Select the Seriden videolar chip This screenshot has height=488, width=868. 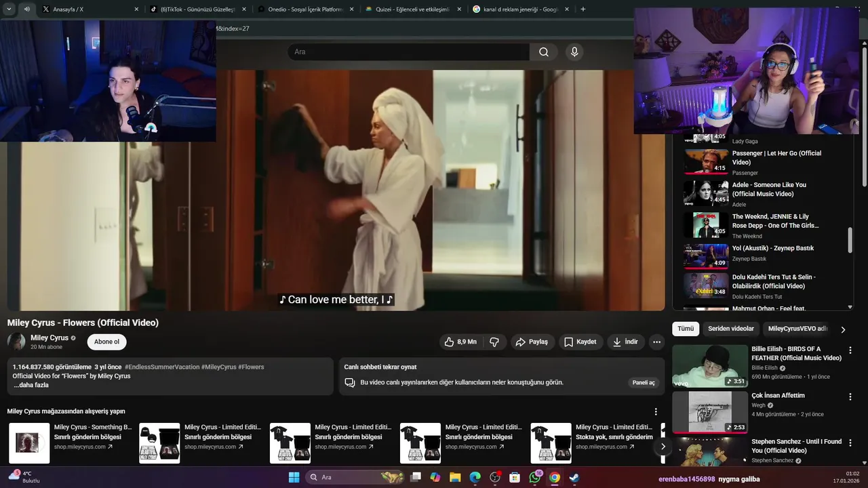click(x=731, y=329)
